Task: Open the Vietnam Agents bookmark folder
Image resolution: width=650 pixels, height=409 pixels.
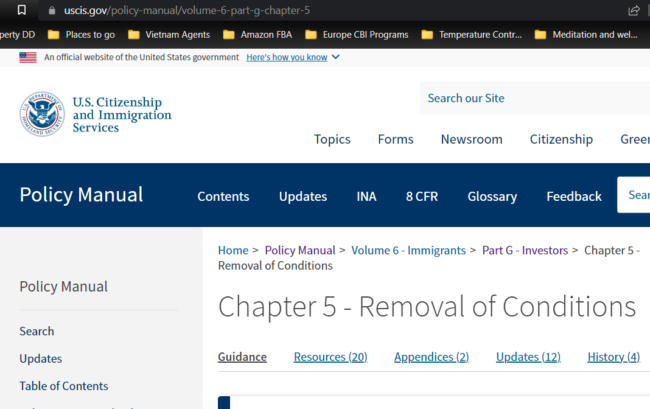Action: point(169,35)
